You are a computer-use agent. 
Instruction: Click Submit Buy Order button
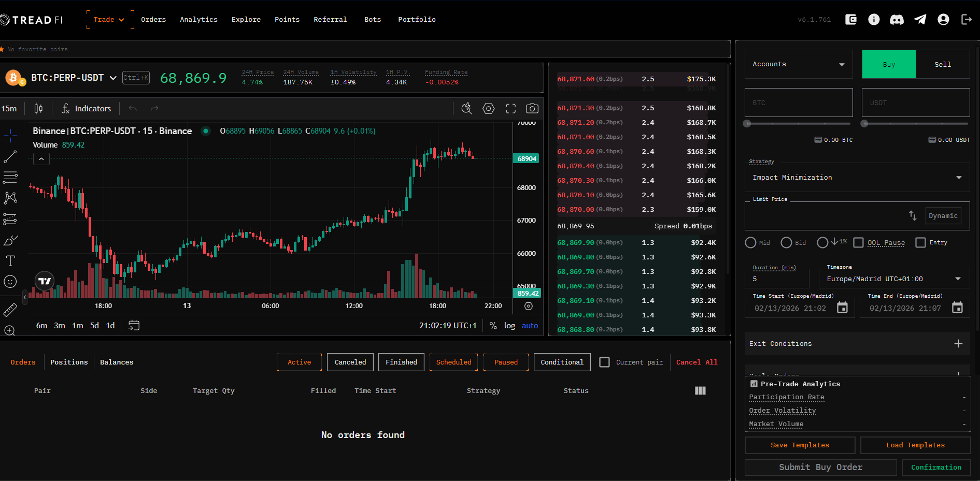pyautogui.click(x=821, y=468)
